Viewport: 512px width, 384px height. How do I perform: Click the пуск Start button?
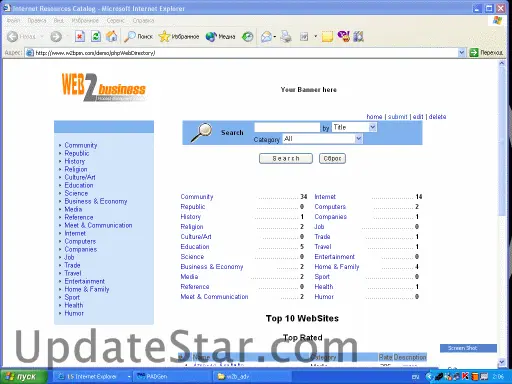pos(23,377)
